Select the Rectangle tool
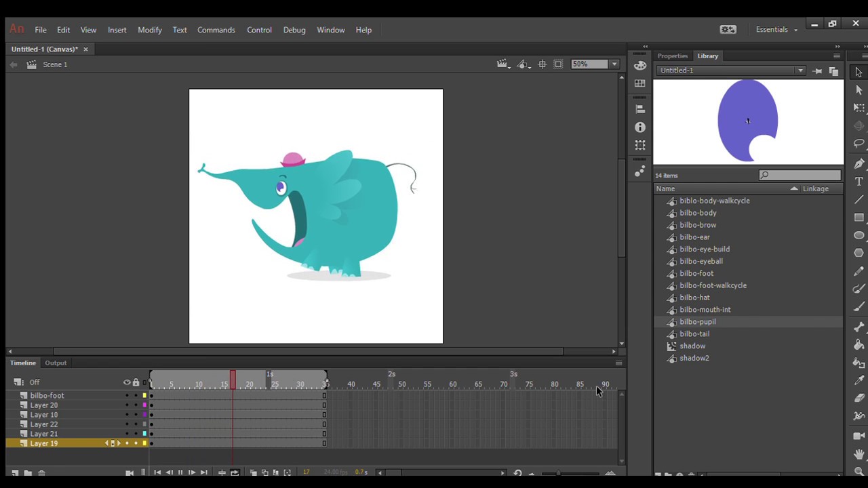Screen dimensions: 868x488 tap(859, 218)
